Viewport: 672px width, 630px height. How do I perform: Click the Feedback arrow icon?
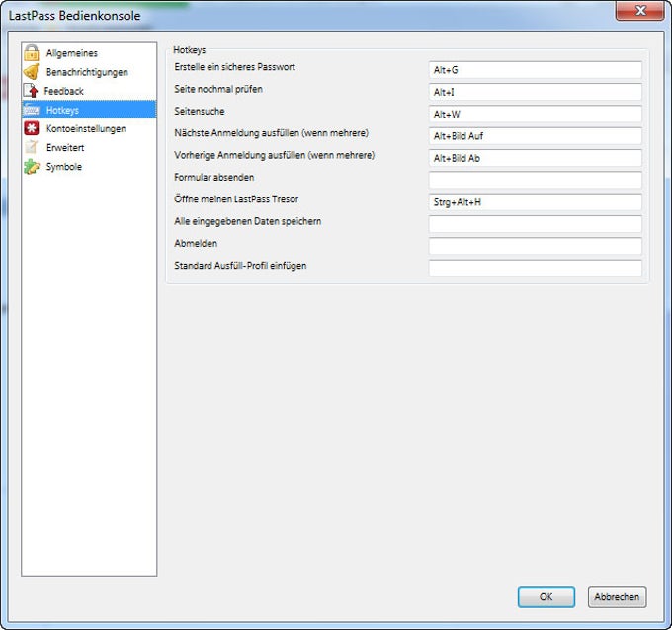[31, 91]
